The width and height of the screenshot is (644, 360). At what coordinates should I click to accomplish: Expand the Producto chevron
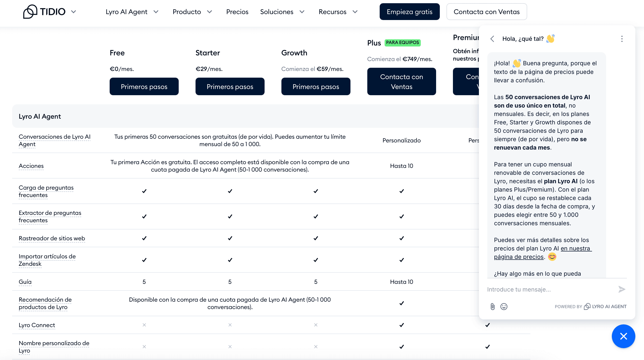pyautogui.click(x=210, y=12)
